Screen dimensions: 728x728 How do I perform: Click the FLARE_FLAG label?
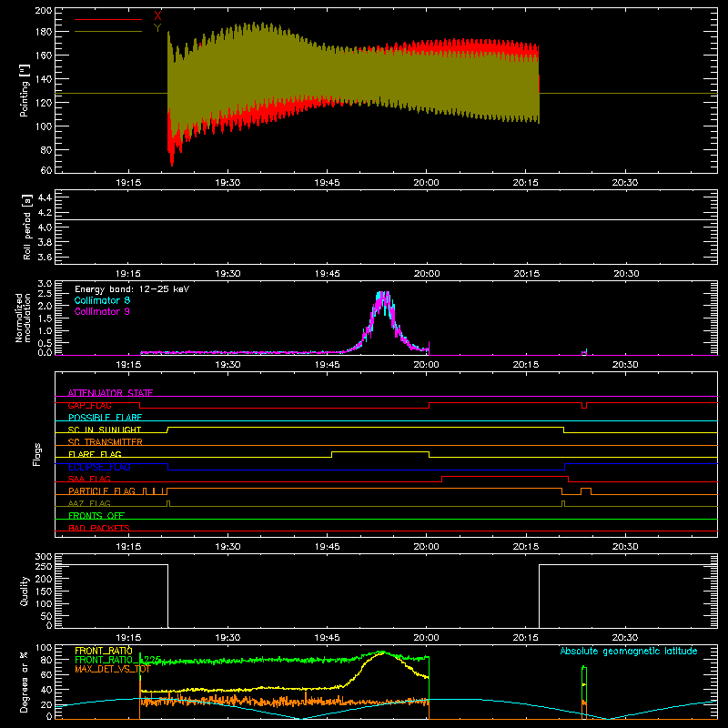[x=95, y=454]
